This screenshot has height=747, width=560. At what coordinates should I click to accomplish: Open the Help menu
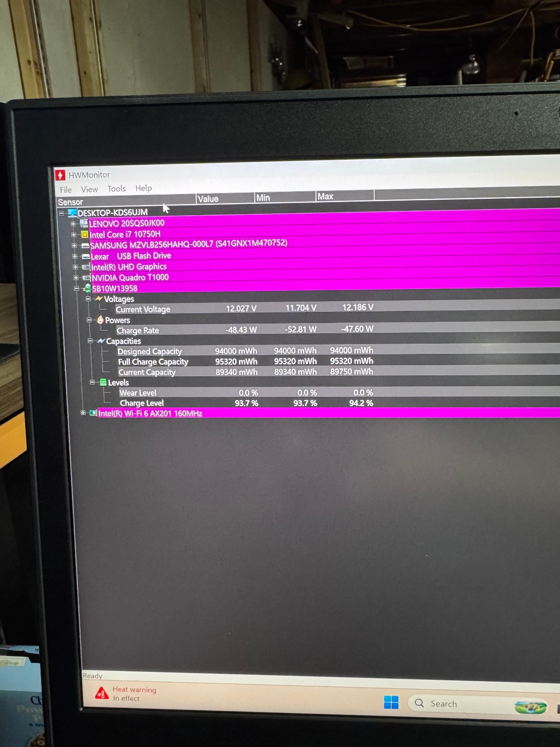(144, 188)
